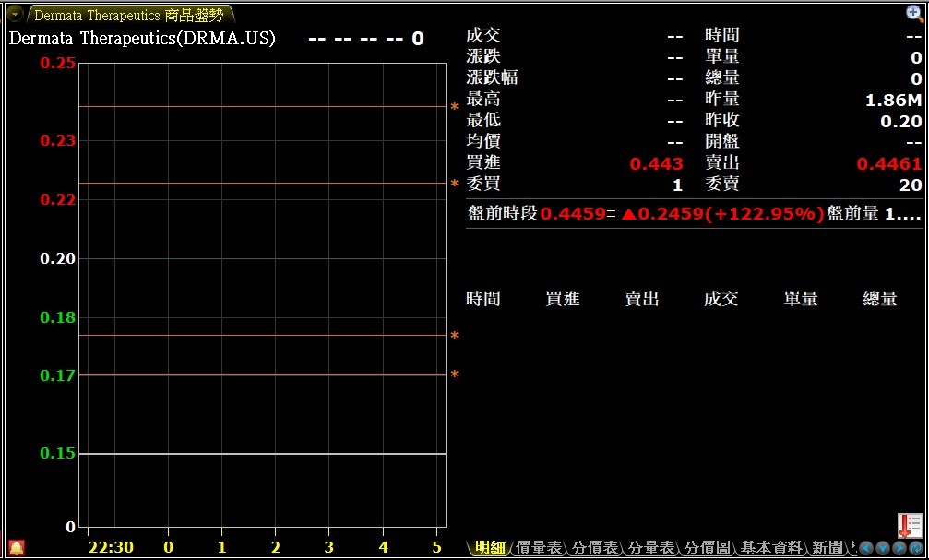The width and height of the screenshot is (929, 560).
Task: Click the pre-market price 0.4459
Action: 573,213
